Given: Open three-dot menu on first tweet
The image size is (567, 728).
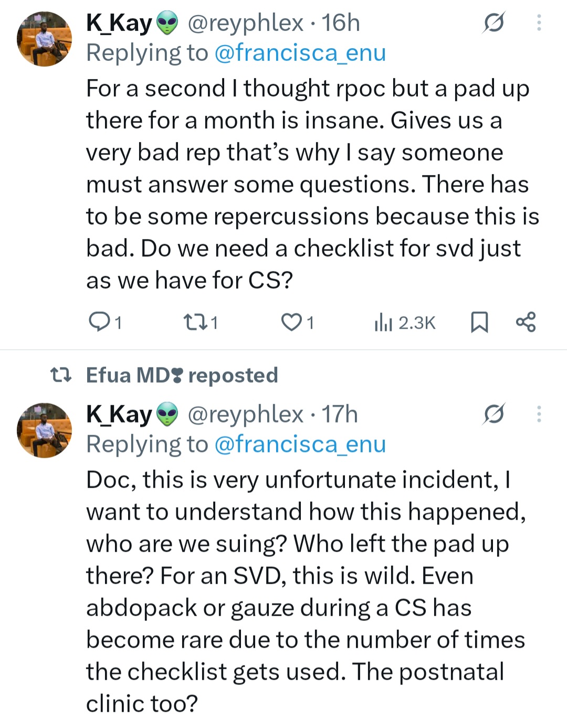Looking at the screenshot, I should [539, 23].
